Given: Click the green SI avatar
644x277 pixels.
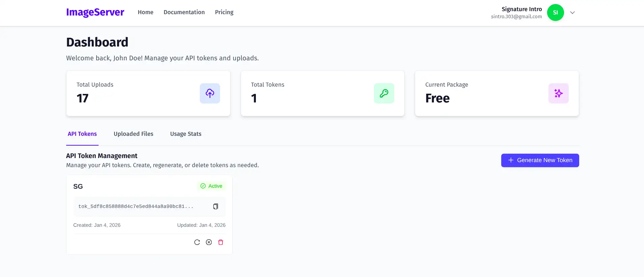Looking at the screenshot, I should (x=555, y=12).
